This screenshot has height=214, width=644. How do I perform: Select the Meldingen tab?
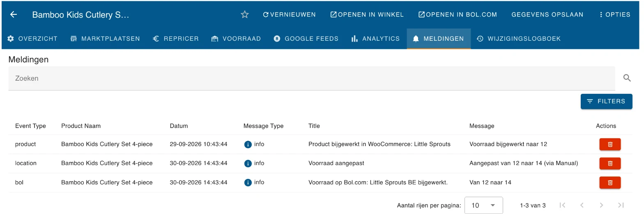[x=439, y=39]
